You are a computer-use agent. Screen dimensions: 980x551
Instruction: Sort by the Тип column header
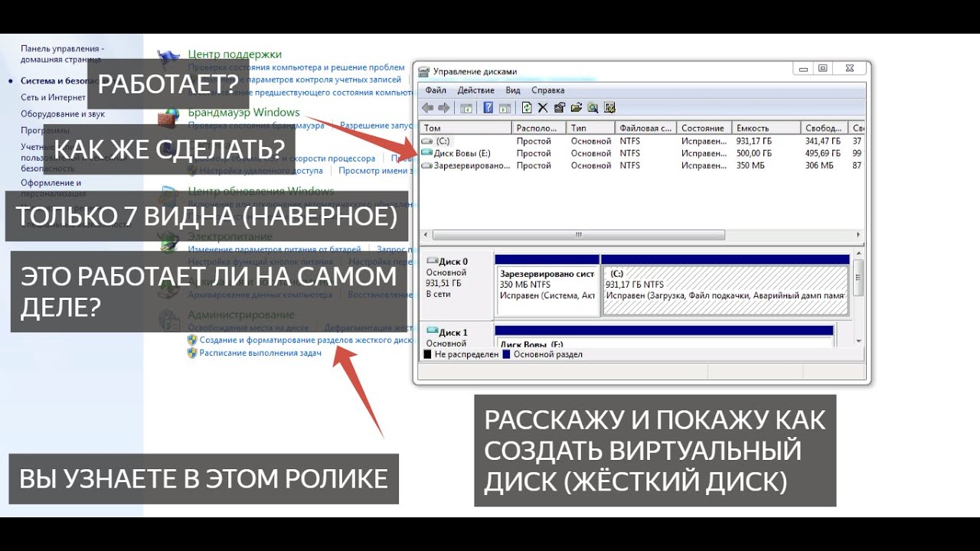590,128
